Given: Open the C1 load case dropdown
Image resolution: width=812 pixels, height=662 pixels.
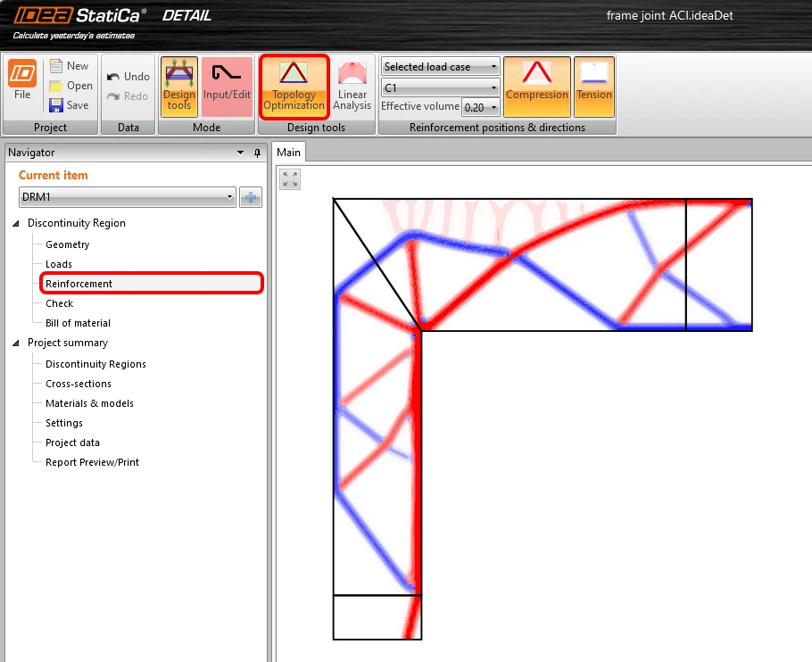Looking at the screenshot, I should point(441,87).
